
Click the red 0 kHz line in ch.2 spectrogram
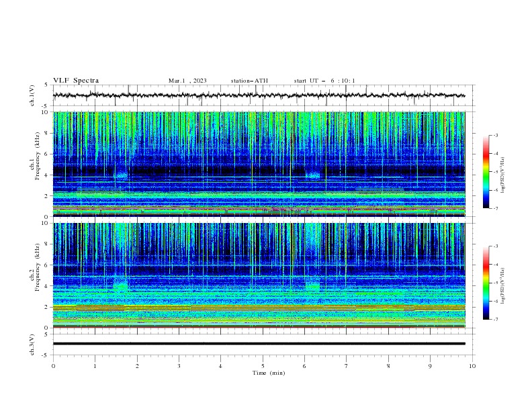click(259, 328)
